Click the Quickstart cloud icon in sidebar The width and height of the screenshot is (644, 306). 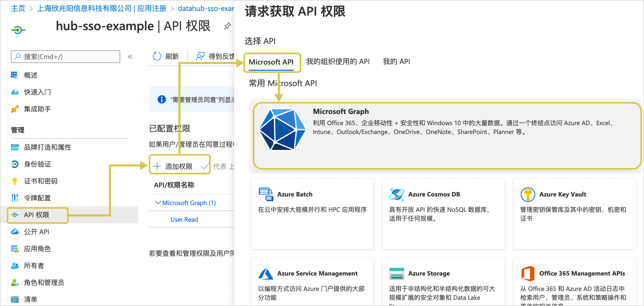tap(15, 92)
